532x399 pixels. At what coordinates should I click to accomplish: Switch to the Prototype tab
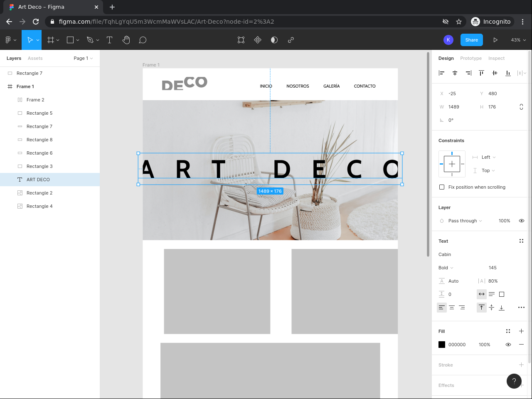pos(471,58)
